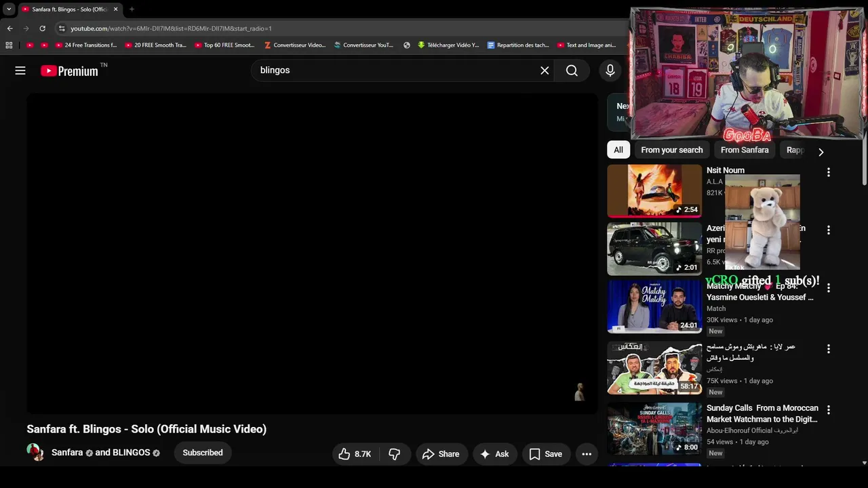The width and height of the screenshot is (868, 488).
Task: Click the browser forward arrow
Action: point(26,28)
